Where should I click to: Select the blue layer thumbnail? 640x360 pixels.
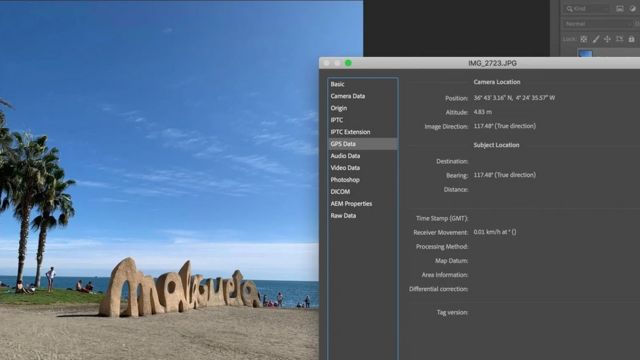click(x=585, y=53)
